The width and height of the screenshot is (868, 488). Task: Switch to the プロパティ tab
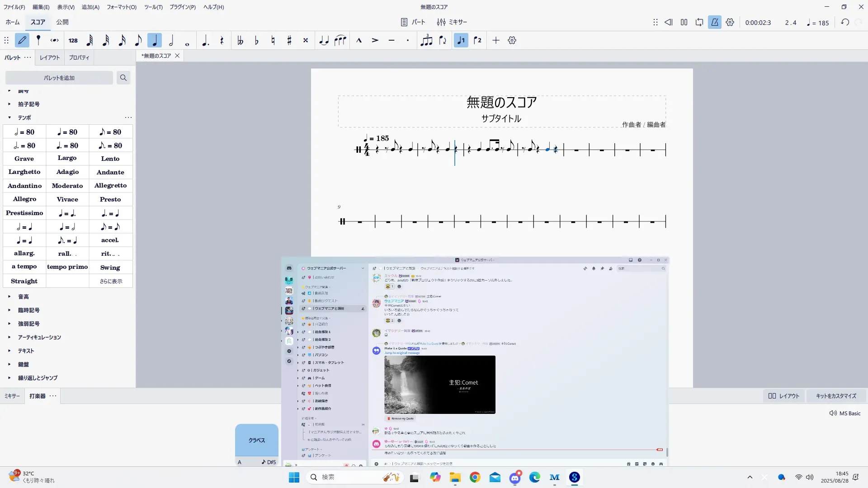pos(79,58)
